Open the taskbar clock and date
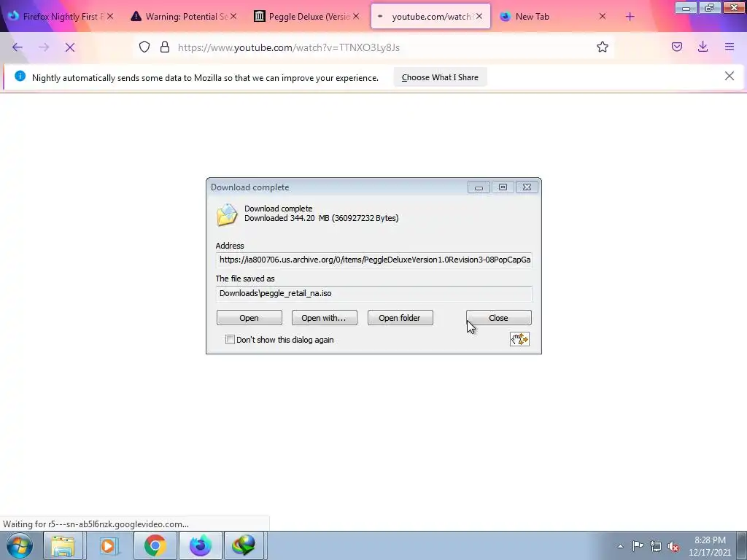 (710, 546)
